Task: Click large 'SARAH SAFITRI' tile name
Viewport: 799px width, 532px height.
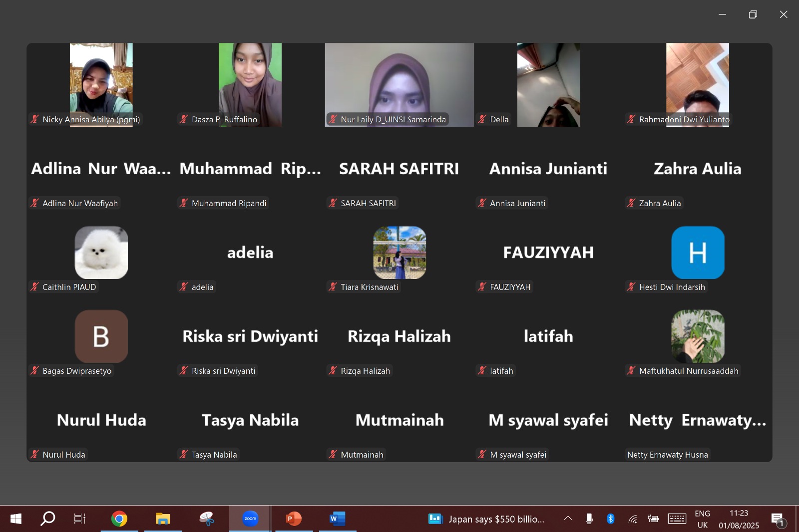Action: pos(399,169)
